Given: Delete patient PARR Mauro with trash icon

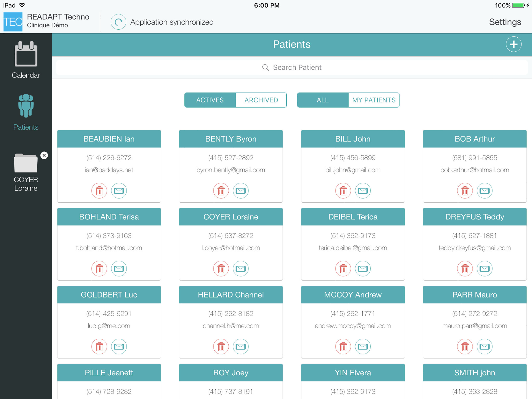Looking at the screenshot, I should [x=465, y=347].
